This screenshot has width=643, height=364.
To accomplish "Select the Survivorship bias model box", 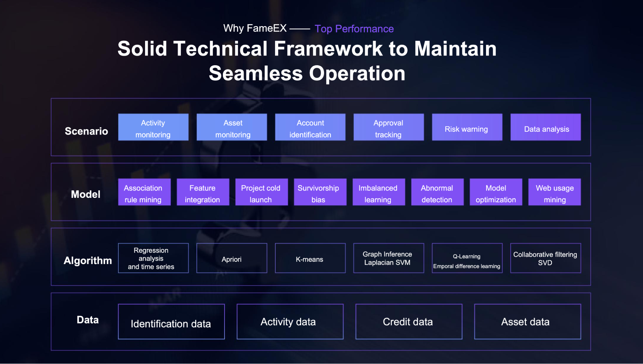I will click(320, 192).
